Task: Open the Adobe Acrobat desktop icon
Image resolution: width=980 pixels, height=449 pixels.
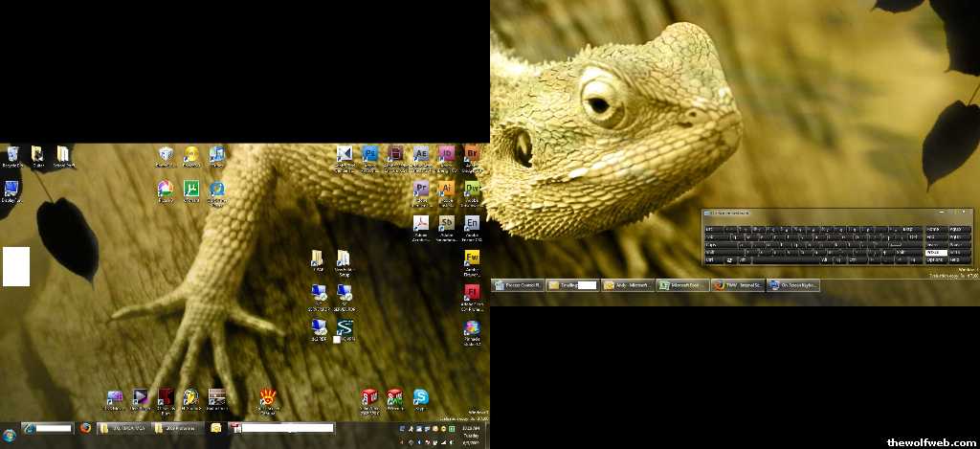Action: pos(421,224)
